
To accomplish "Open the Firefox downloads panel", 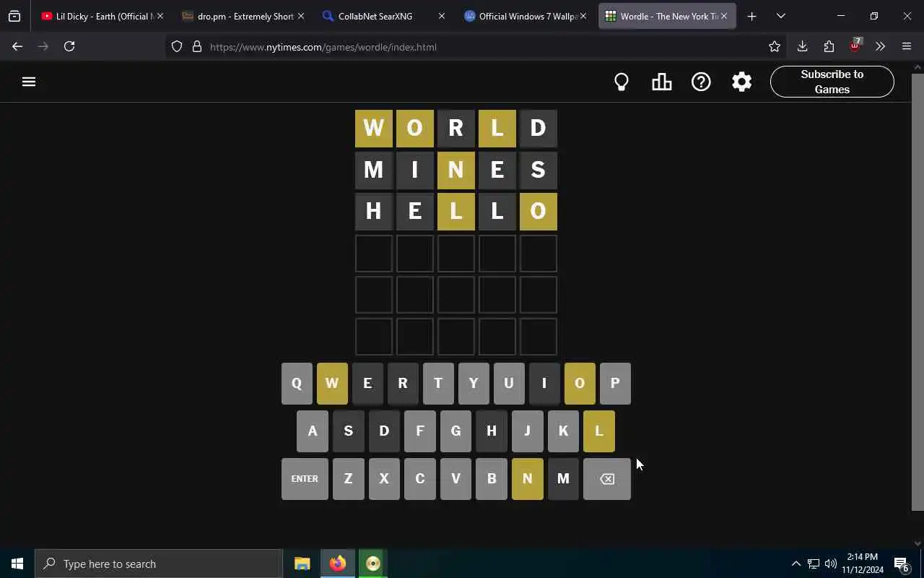I will (802, 46).
